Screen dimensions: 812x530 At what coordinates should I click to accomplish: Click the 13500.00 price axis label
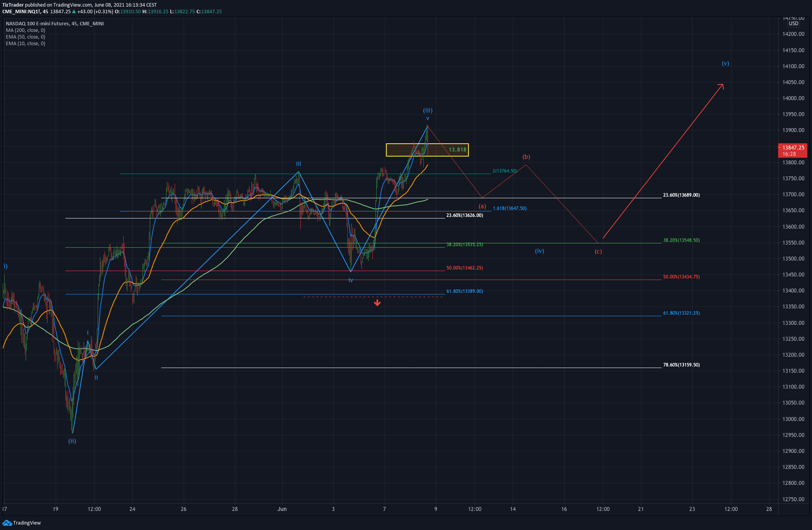point(793,259)
